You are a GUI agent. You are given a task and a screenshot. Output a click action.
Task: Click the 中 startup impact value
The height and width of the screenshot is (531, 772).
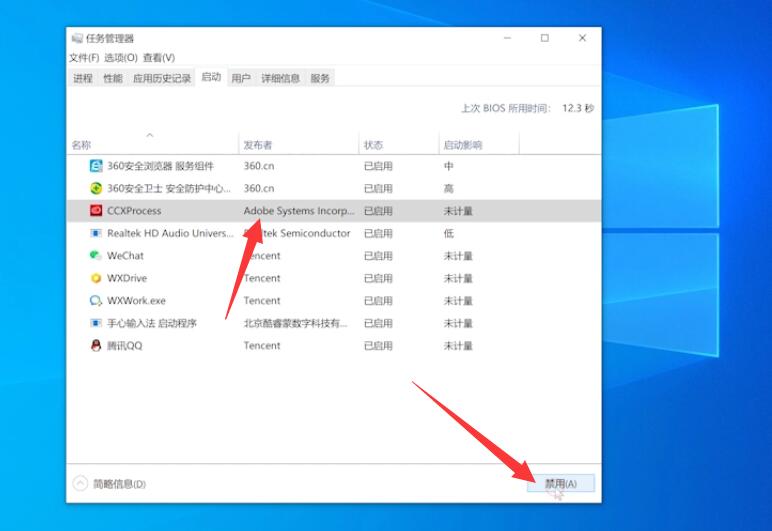(x=448, y=166)
